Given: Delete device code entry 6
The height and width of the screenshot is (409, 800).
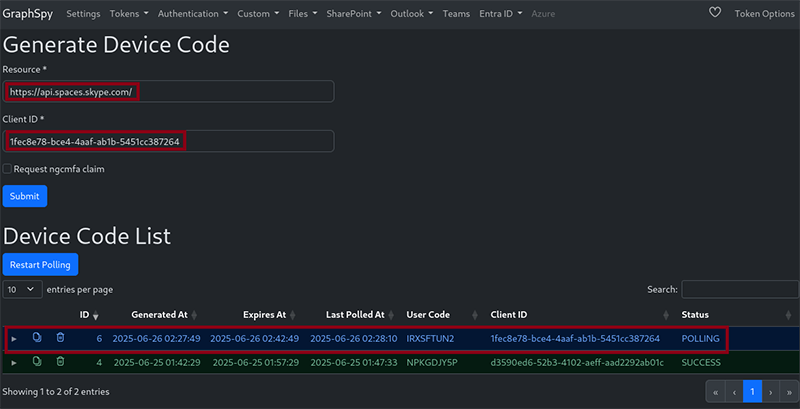Looking at the screenshot, I should tap(60, 339).
